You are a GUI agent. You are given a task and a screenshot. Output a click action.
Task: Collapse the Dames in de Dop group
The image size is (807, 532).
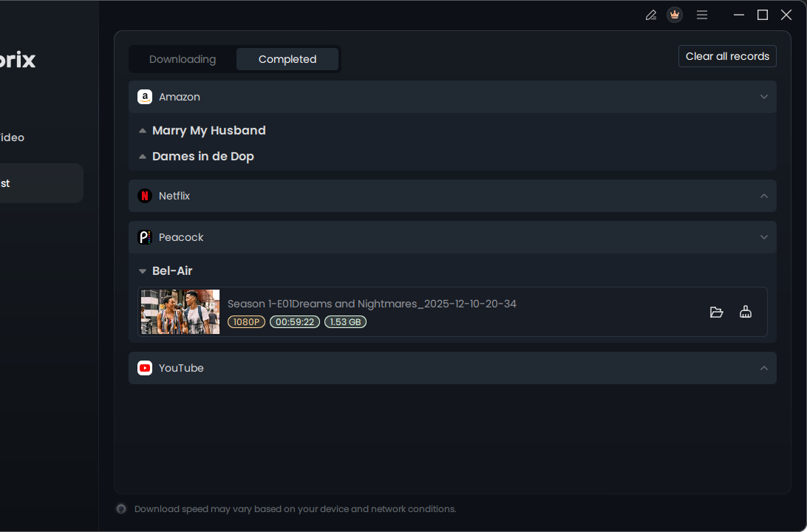(142, 156)
